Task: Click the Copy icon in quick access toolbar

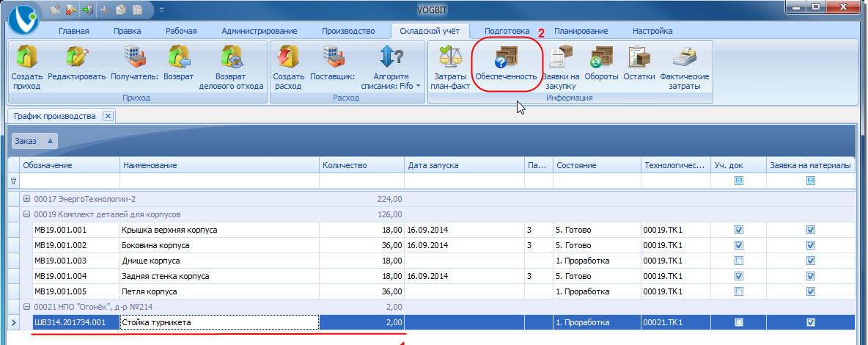Action: point(121,10)
